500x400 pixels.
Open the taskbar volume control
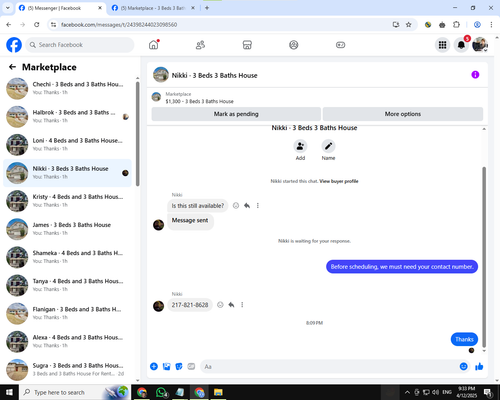tap(435, 392)
